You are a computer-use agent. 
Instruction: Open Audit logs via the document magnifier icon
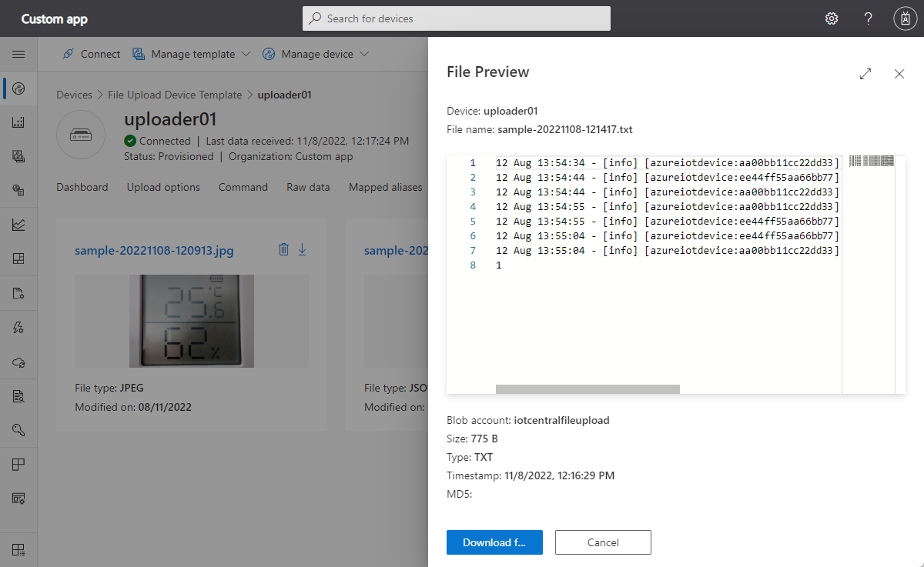coord(18,395)
